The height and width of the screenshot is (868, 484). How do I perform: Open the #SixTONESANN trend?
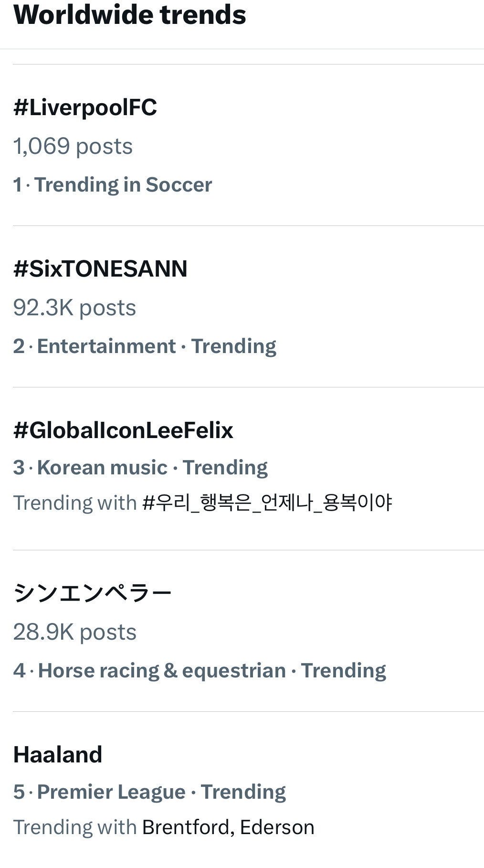tap(100, 268)
